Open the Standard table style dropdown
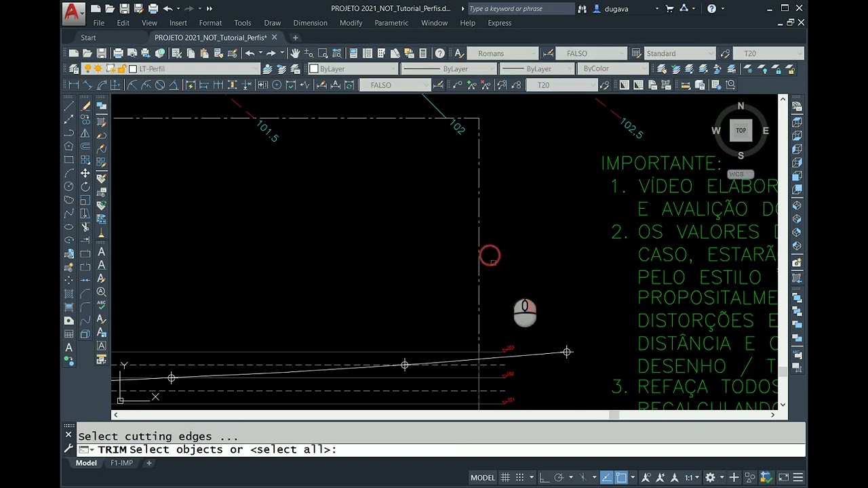The image size is (868, 488). pos(679,54)
